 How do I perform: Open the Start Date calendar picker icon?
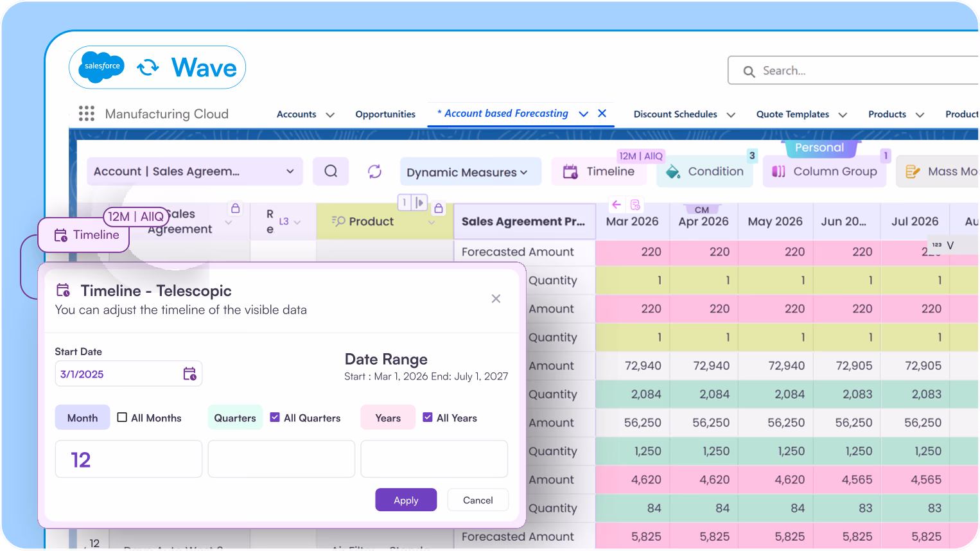coord(189,374)
